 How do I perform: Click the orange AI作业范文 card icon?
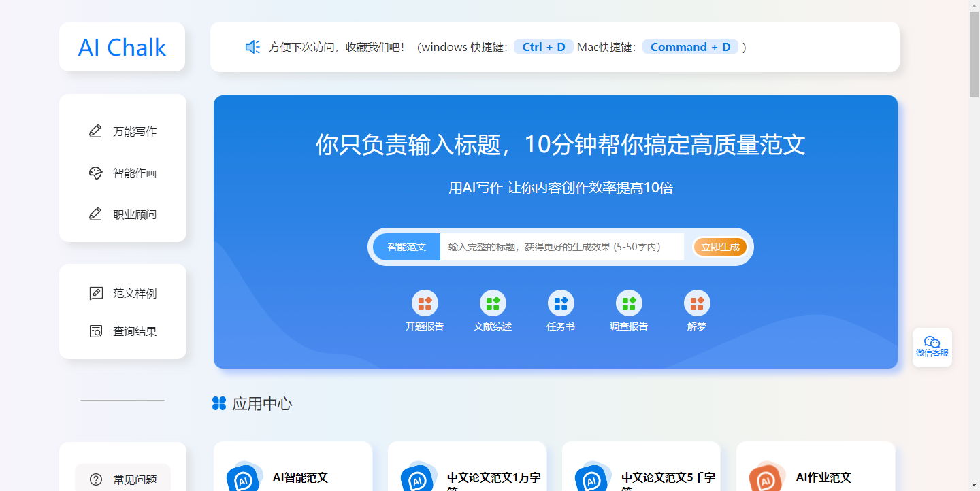coord(767,477)
